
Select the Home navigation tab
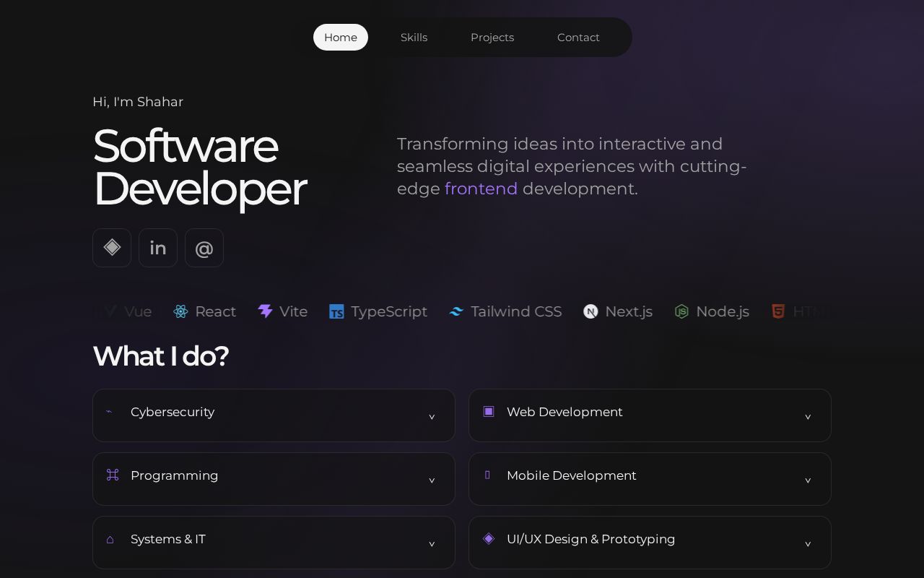coord(341,38)
